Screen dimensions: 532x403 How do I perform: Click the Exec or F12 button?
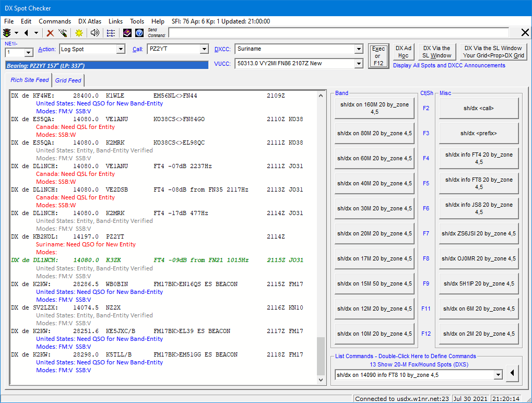pos(379,56)
